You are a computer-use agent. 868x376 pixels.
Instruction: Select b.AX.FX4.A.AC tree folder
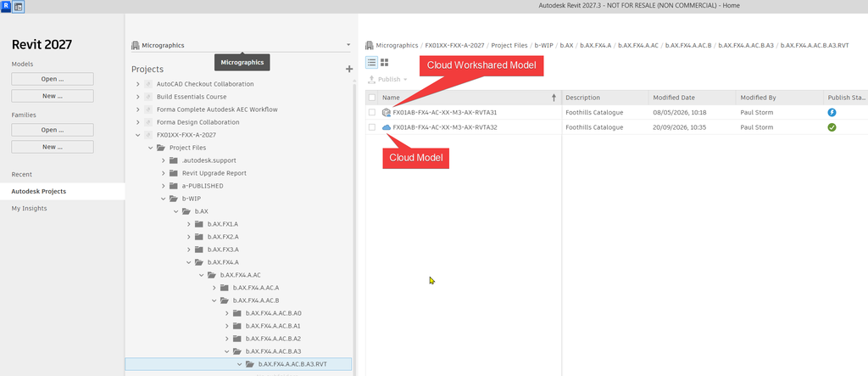click(x=240, y=275)
